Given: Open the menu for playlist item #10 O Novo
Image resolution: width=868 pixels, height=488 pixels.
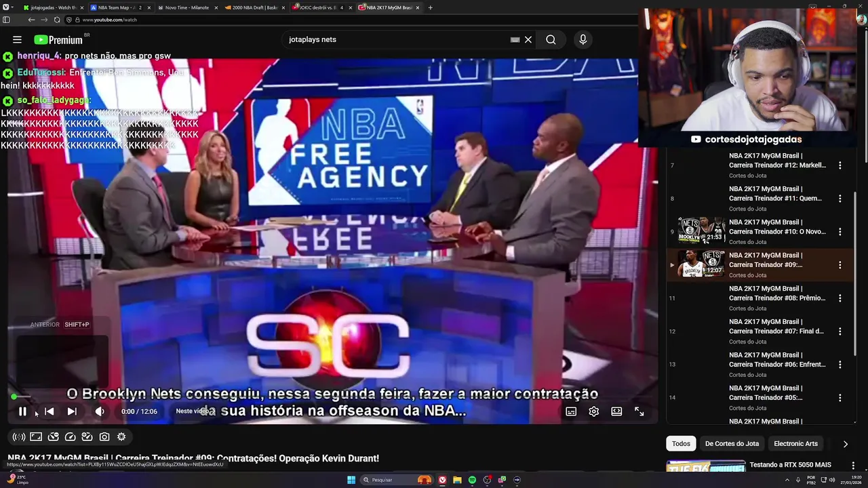Looking at the screenshot, I should click(840, 232).
